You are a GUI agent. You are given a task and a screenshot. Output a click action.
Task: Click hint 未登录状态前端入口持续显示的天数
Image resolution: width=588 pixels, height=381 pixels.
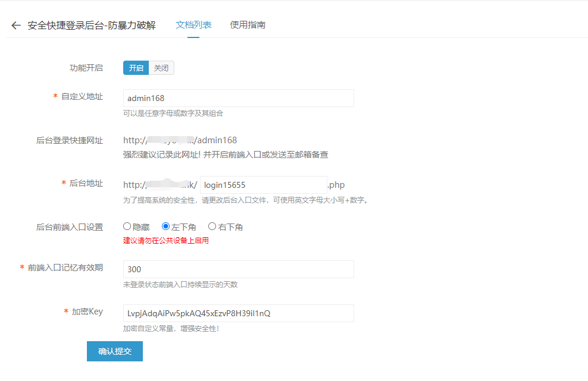tap(180, 284)
